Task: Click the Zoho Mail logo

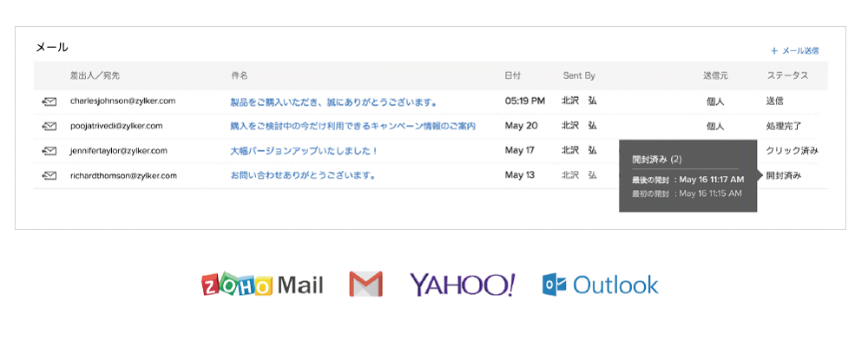Action: (262, 285)
